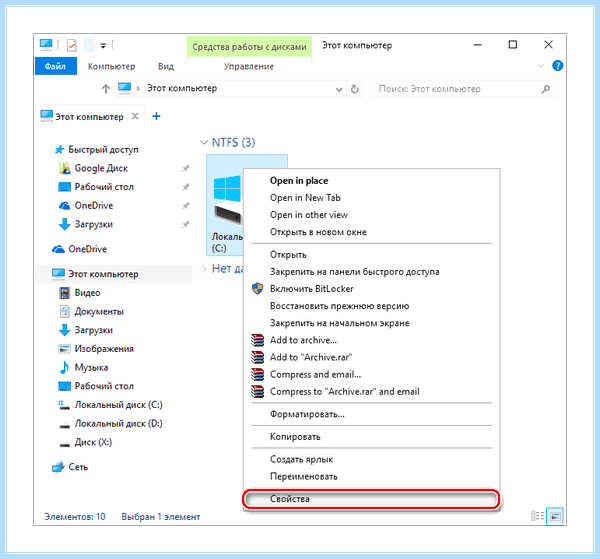Click the pin icon next to pinned OneDrive
This screenshot has width=600, height=559.
186,205
